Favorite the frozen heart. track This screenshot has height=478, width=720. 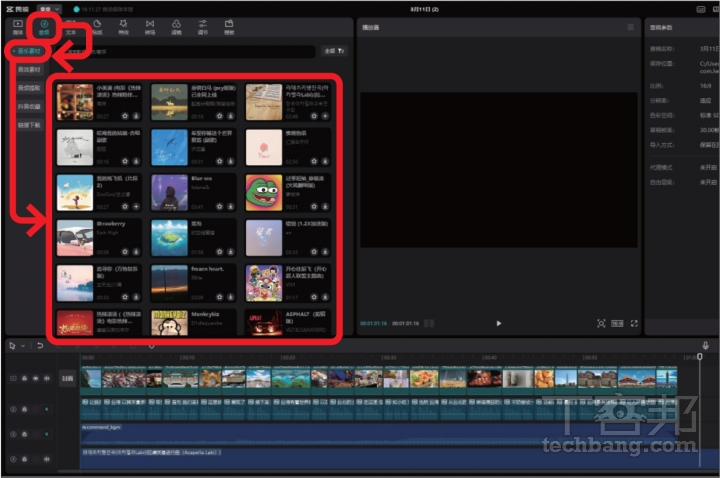219,297
